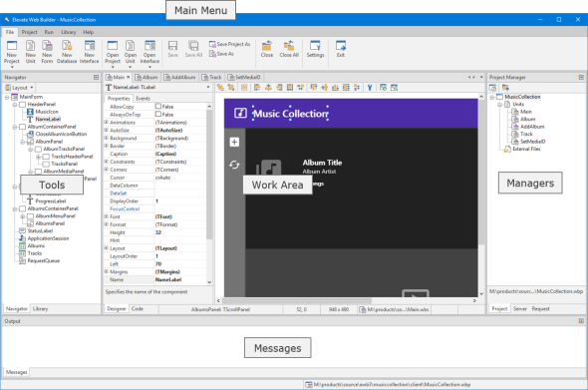Click the New Interface icon
Image resolution: width=588 pixels, height=390 pixels.
point(90,46)
